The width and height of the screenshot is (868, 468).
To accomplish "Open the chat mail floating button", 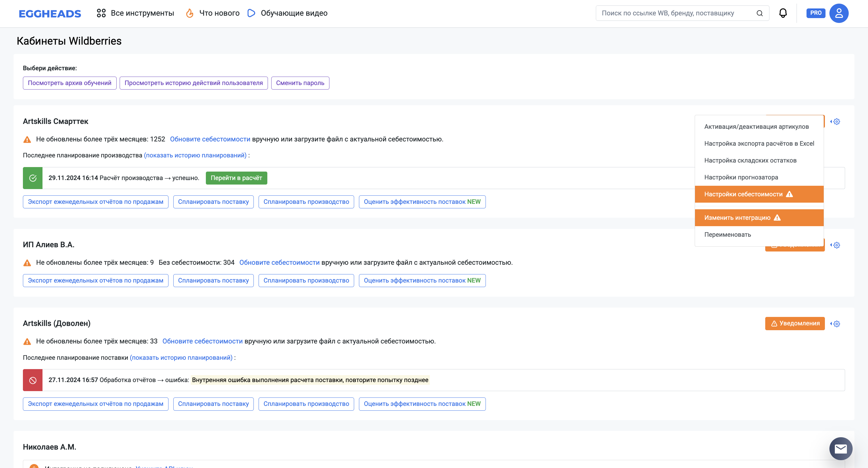I will [841, 449].
